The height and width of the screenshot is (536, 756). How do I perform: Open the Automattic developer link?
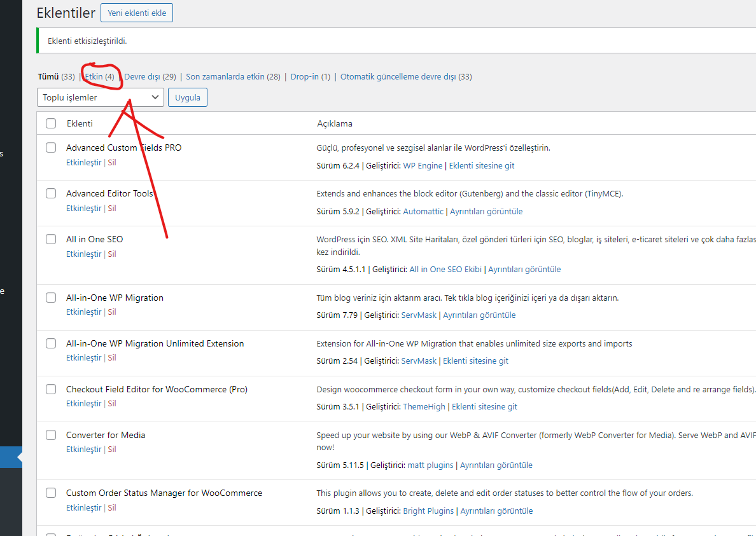[x=423, y=212]
